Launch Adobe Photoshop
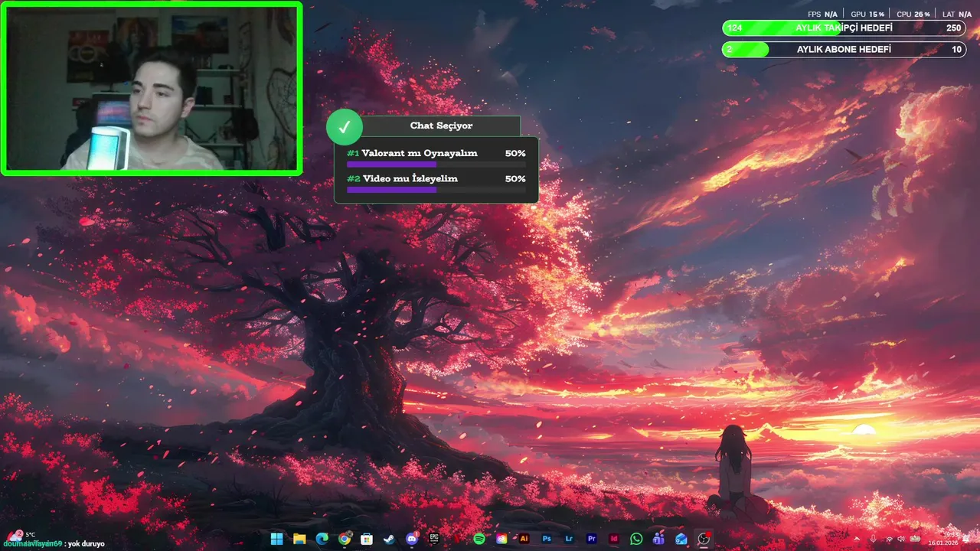This screenshot has height=551, width=980. [x=547, y=539]
